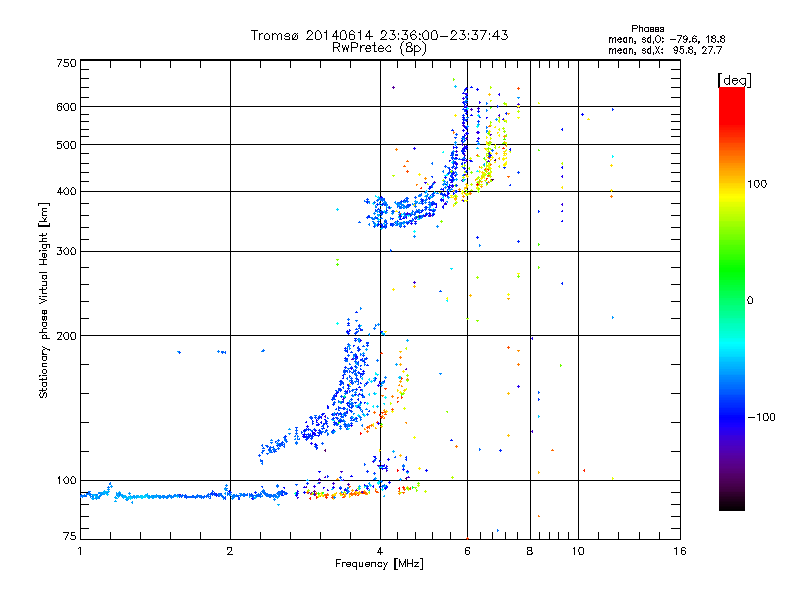
Task: Click the x-axis '4' frequency label
Action: [x=380, y=551]
